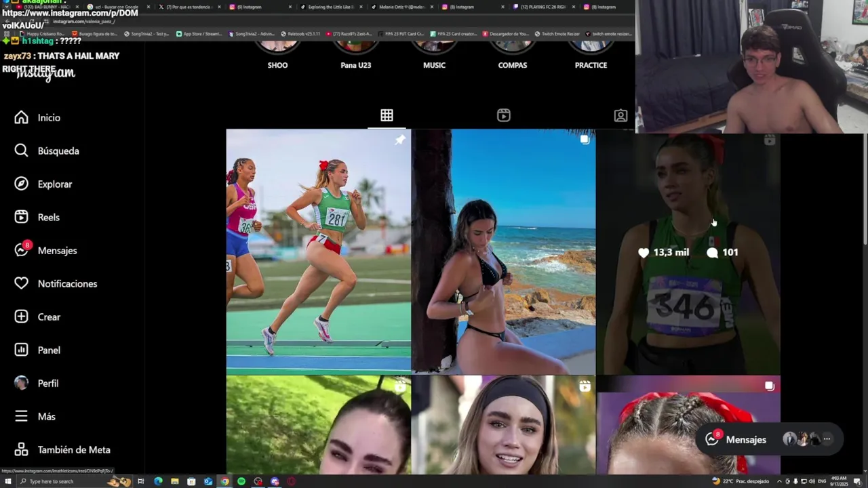
Task: Open COMPAS story highlight
Action: 513,56
